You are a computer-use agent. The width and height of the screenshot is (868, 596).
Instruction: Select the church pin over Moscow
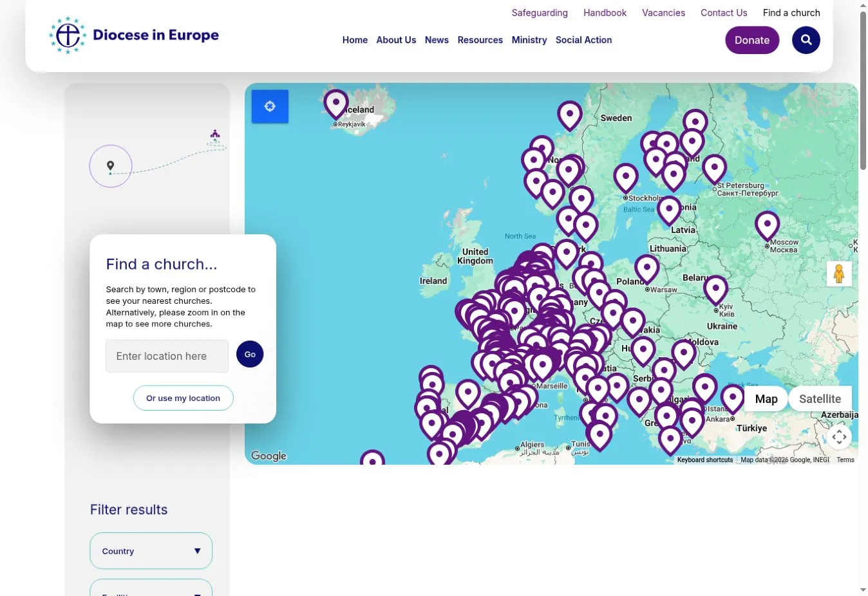[x=767, y=227]
